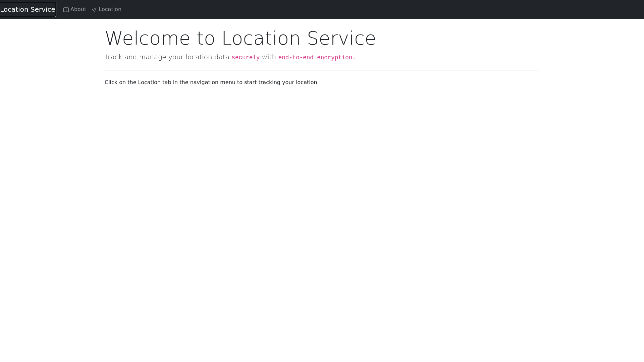Click the 'end-to-end encryption.' code text
644x362 pixels.
pyautogui.click(x=317, y=58)
